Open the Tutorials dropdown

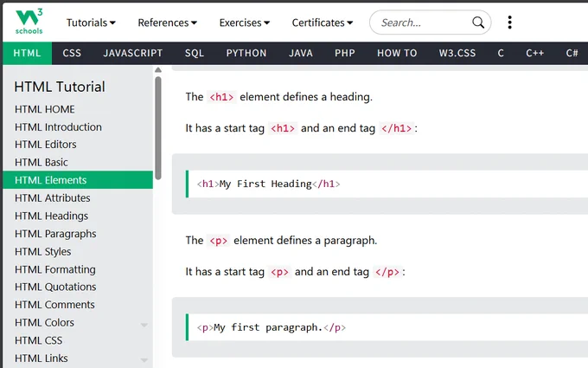click(x=91, y=23)
